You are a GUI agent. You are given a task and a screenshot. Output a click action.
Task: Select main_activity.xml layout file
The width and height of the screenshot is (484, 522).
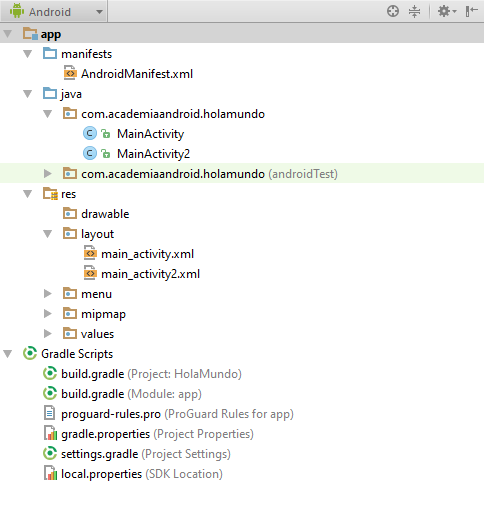pos(147,254)
